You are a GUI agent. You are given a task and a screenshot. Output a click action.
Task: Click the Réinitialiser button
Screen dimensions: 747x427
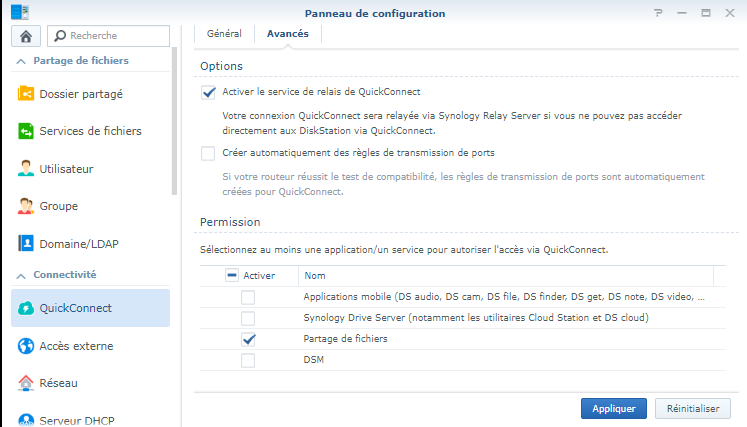(692, 408)
